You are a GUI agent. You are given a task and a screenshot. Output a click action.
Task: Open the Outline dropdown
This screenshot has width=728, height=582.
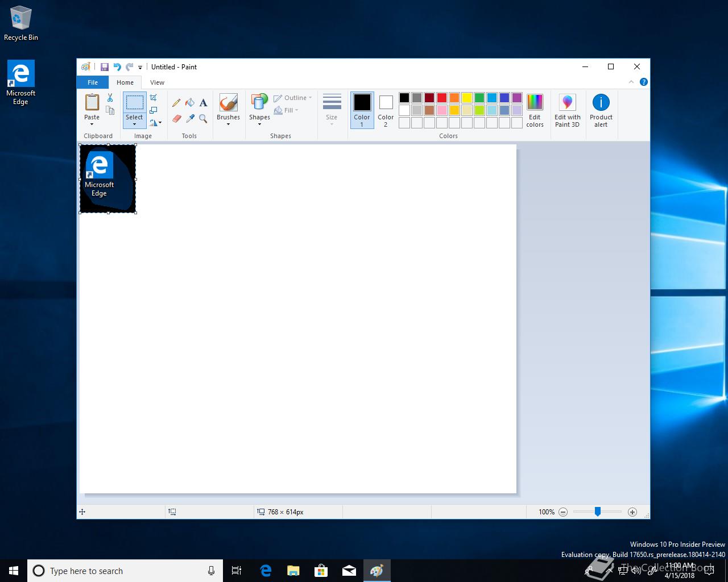pyautogui.click(x=293, y=98)
